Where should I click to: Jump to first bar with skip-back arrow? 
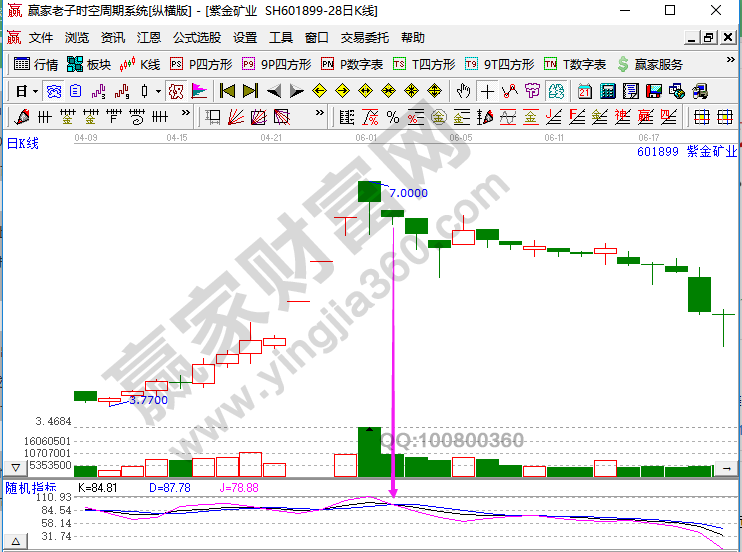click(227, 91)
